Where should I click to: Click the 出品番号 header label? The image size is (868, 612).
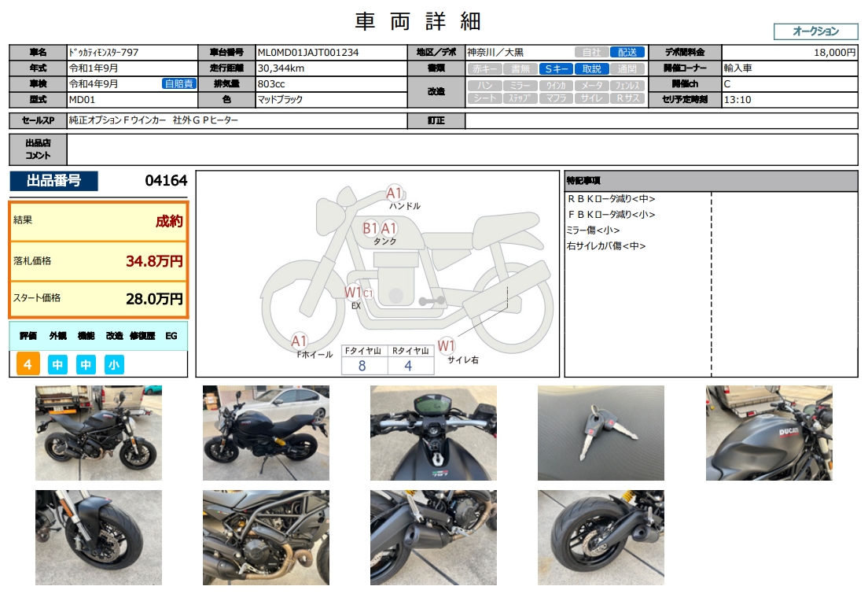point(53,181)
